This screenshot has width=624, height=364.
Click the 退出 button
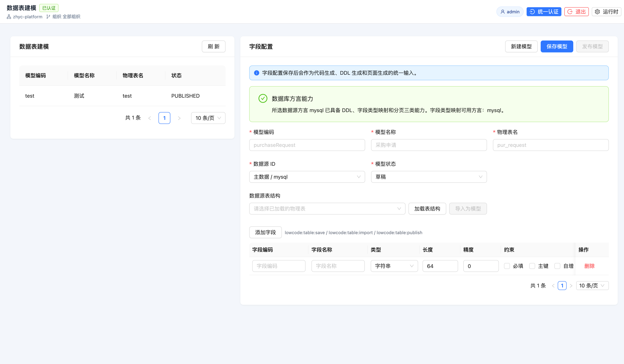(576, 12)
